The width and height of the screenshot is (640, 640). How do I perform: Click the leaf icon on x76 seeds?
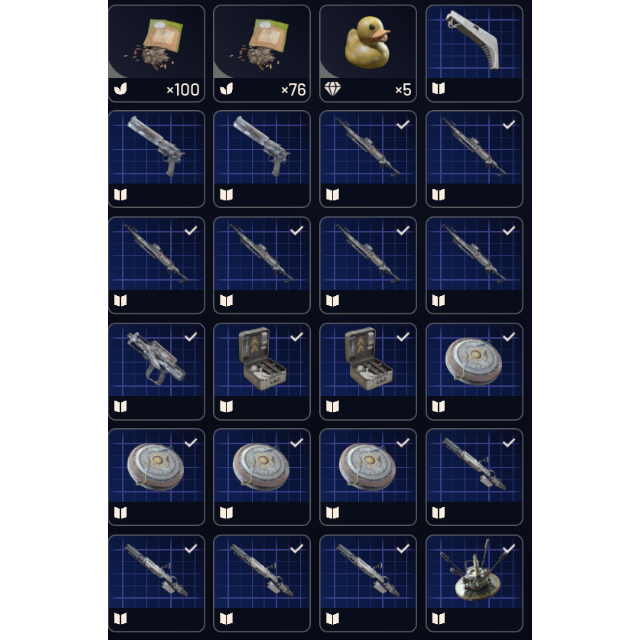(227, 89)
